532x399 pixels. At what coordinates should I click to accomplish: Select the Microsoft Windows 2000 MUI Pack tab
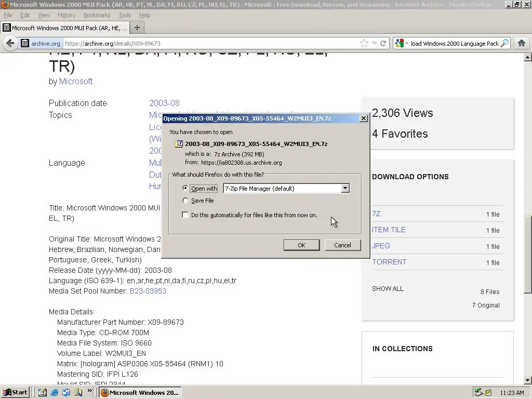coord(65,28)
